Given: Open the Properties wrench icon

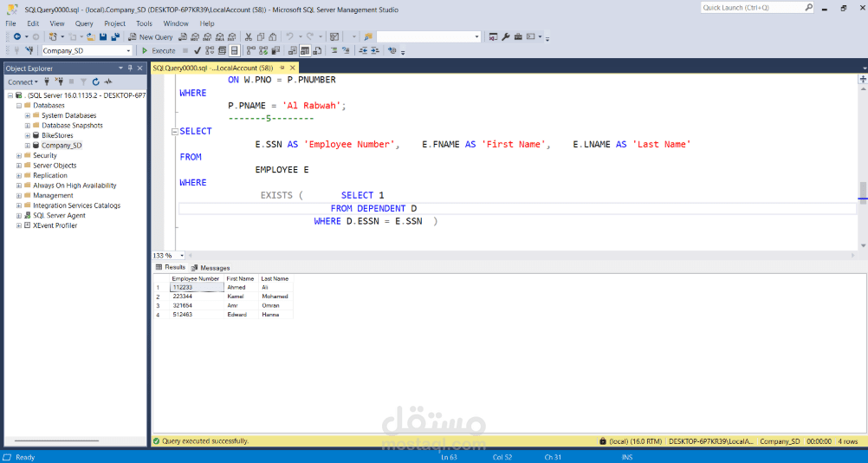Looking at the screenshot, I should [505, 37].
